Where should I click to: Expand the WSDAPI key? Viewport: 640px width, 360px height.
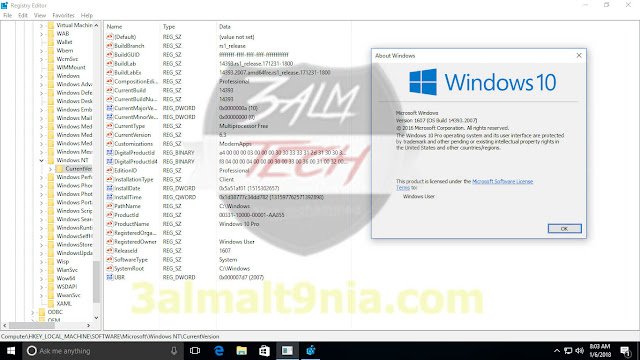pyautogui.click(x=41, y=287)
